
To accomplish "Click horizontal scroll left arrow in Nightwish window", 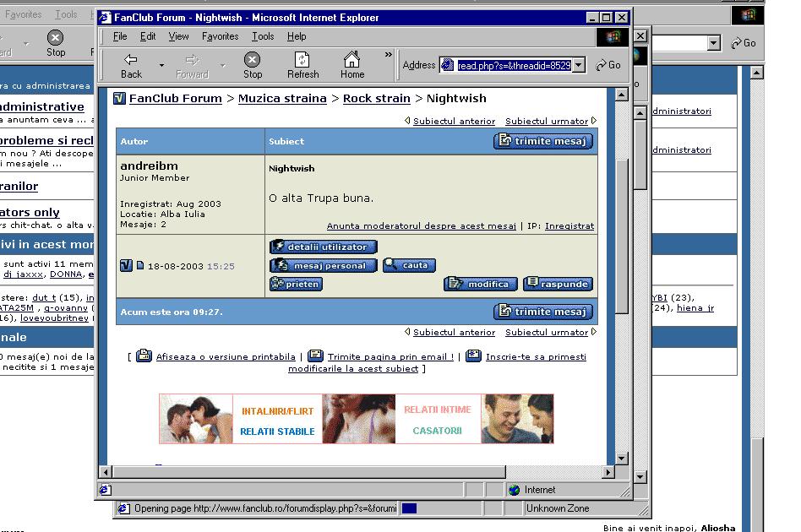I will point(106,472).
